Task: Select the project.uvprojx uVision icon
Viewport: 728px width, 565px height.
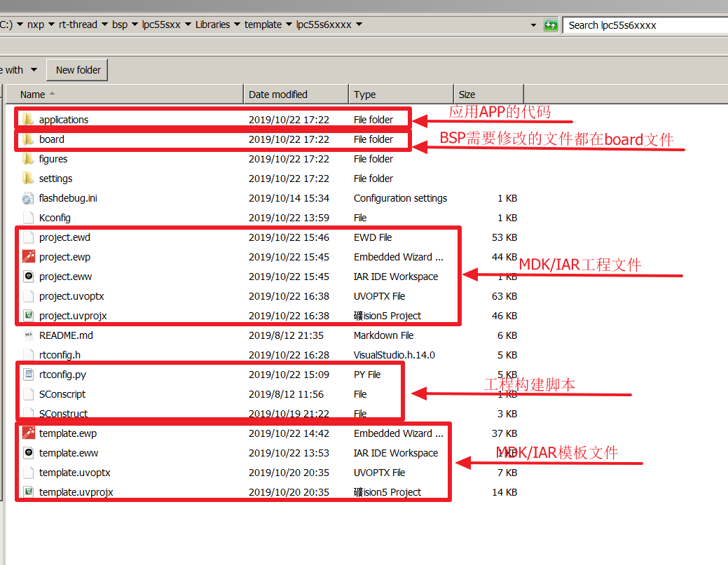Action: pyautogui.click(x=28, y=316)
